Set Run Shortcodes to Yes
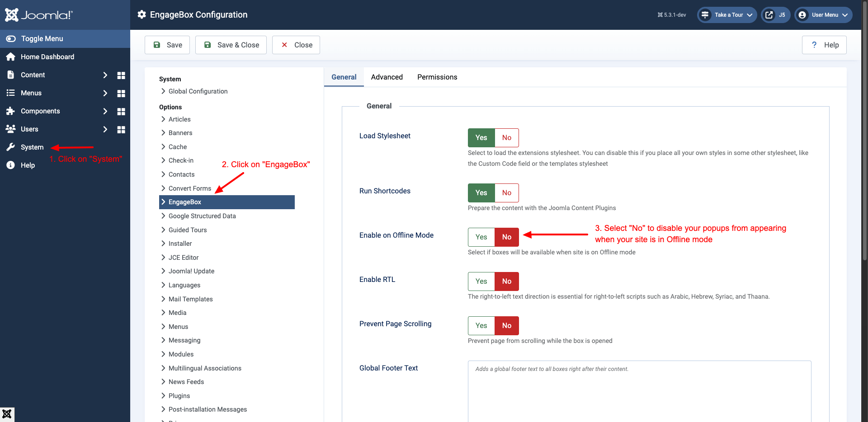This screenshot has width=868, height=422. coord(481,193)
